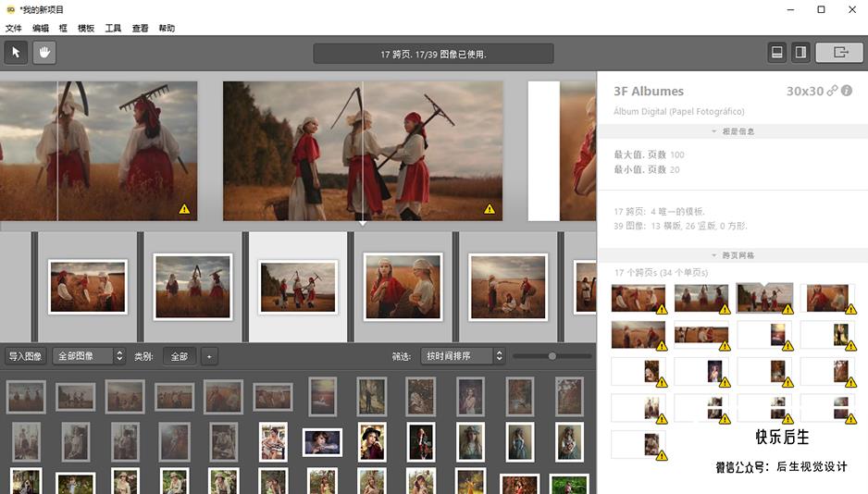Add a category with the plus button
The height and width of the screenshot is (494, 868).
point(209,357)
